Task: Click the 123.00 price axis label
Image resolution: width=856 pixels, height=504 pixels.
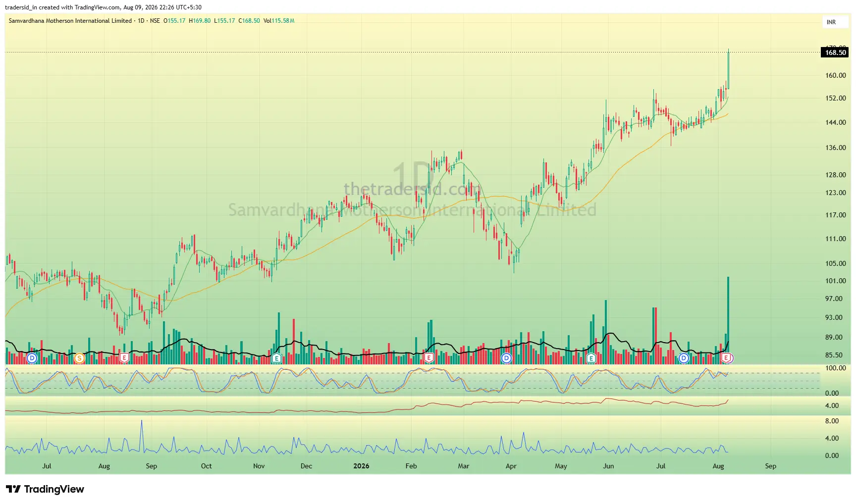Action: (x=836, y=193)
